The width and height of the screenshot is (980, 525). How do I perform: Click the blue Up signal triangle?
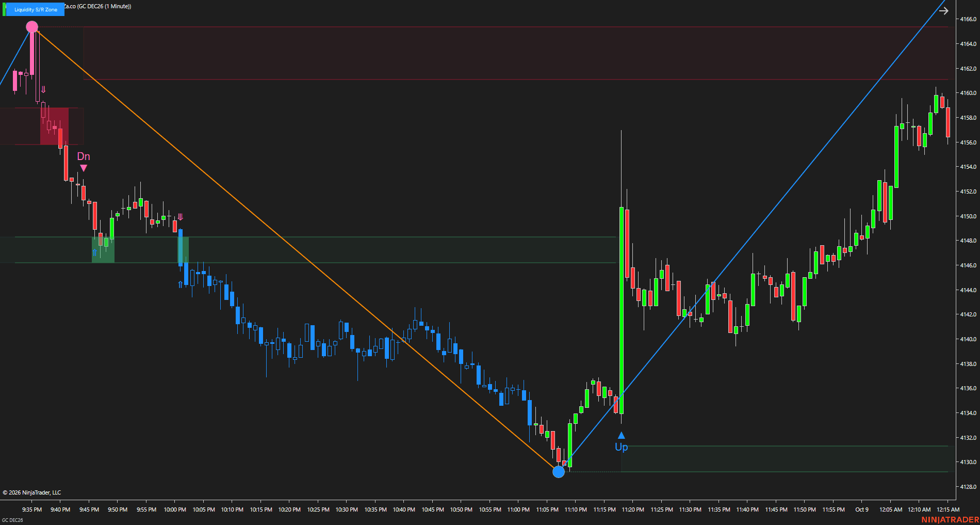pos(622,435)
